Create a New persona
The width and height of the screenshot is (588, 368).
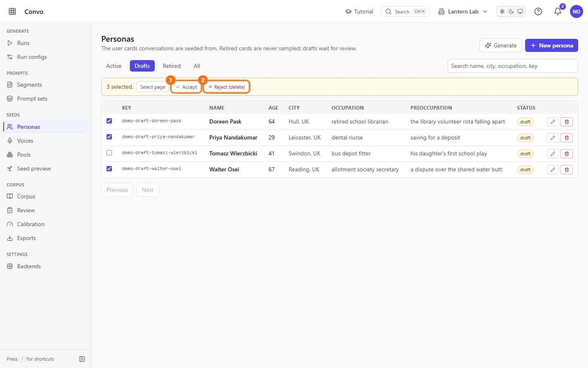pyautogui.click(x=552, y=45)
